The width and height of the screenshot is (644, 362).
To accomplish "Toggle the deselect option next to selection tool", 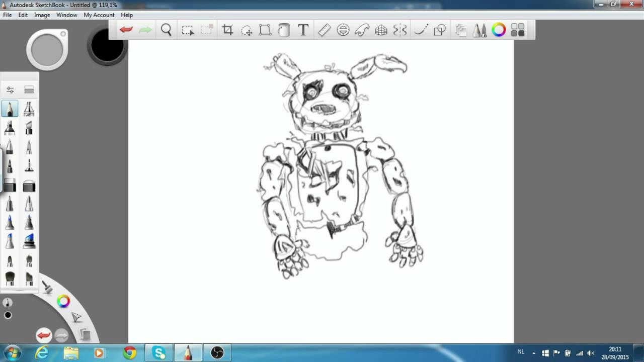I will tap(206, 30).
